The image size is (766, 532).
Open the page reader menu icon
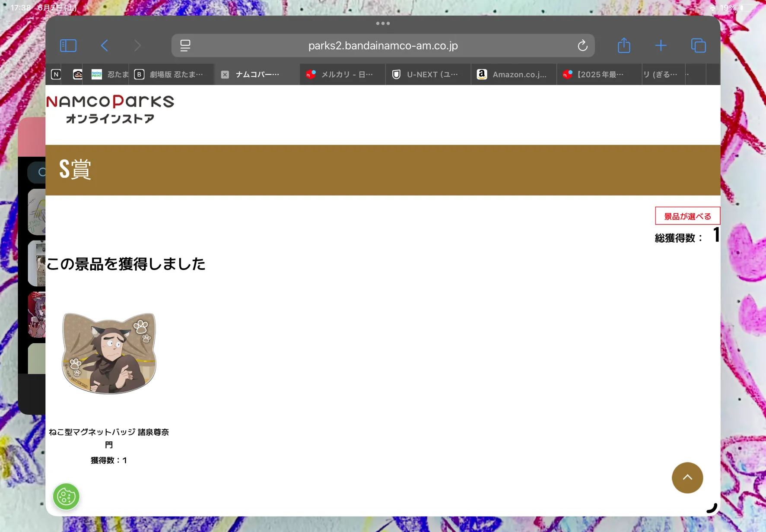tap(185, 45)
